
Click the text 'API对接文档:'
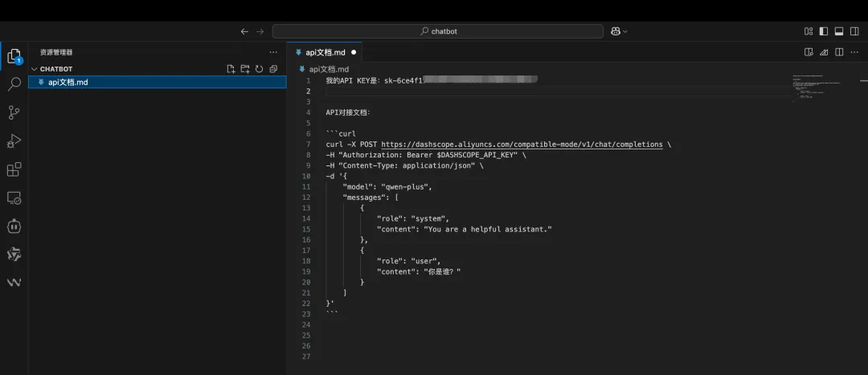[348, 113]
